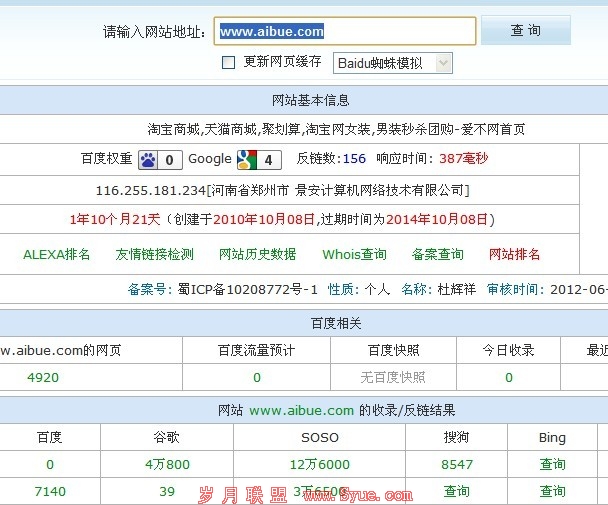Toggle the 更新网页缓存 checkbox
This screenshot has width=608, height=505.
[228, 62]
